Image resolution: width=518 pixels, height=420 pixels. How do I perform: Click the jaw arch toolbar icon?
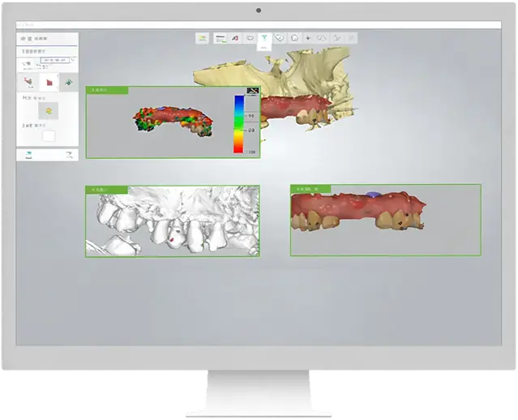coord(250,38)
